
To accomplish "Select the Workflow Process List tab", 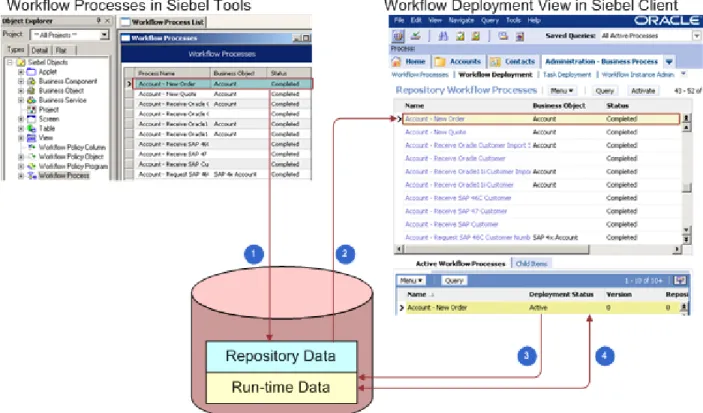I will [x=163, y=22].
